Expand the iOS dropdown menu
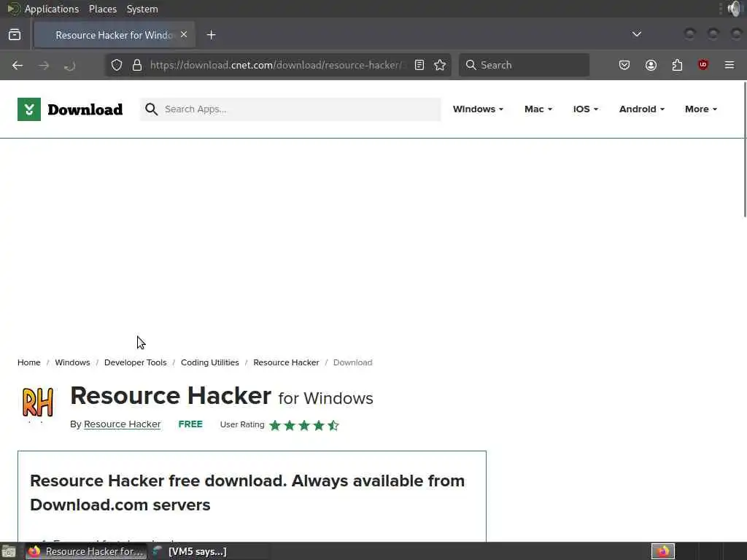 (x=586, y=109)
